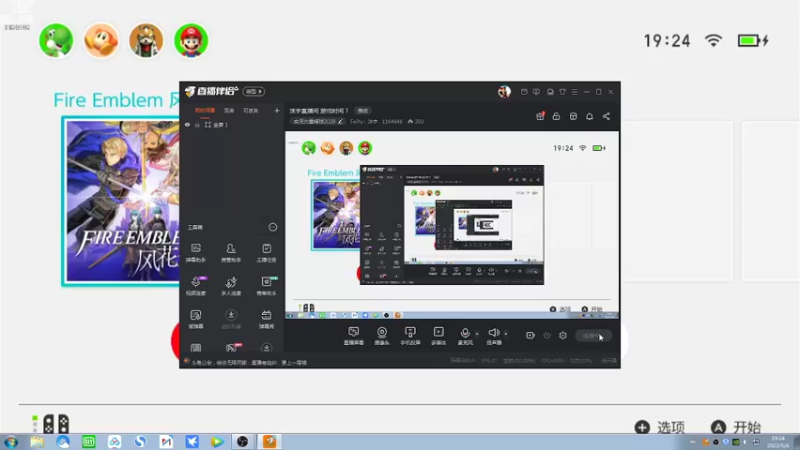Viewport: 800px width, 450px height.
Task: Open the Yoshi user profile icon
Action: point(56,40)
